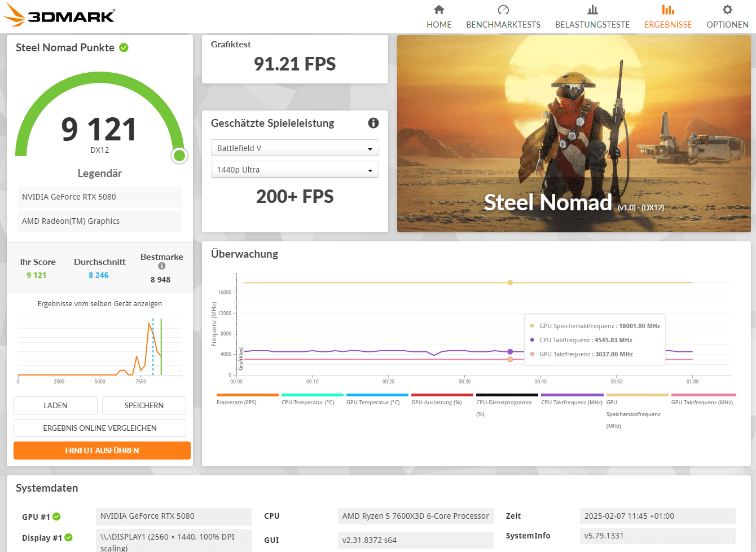This screenshot has width=756, height=552.
Task: Click green check icon next to GPU #1
Action: pyautogui.click(x=56, y=516)
